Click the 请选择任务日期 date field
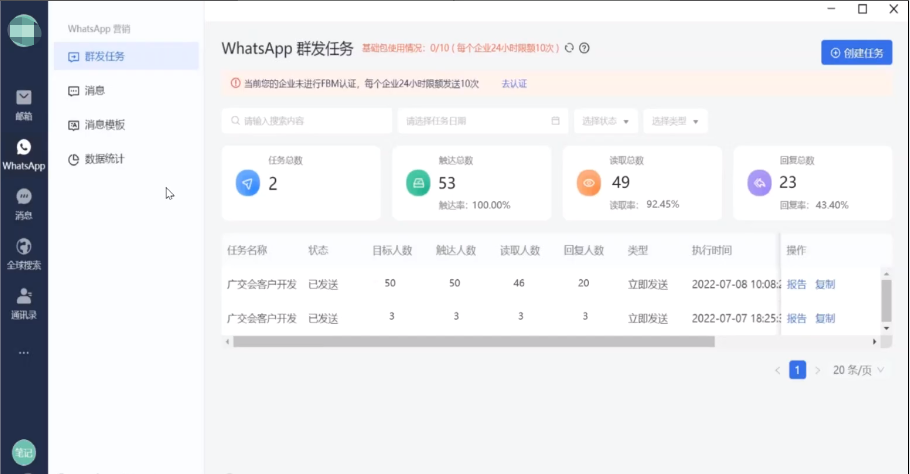910x474 pixels. point(483,121)
